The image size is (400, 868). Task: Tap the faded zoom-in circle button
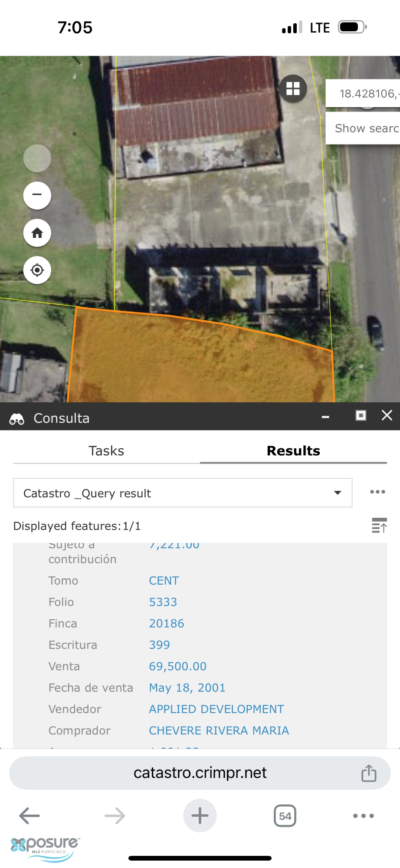(37, 158)
